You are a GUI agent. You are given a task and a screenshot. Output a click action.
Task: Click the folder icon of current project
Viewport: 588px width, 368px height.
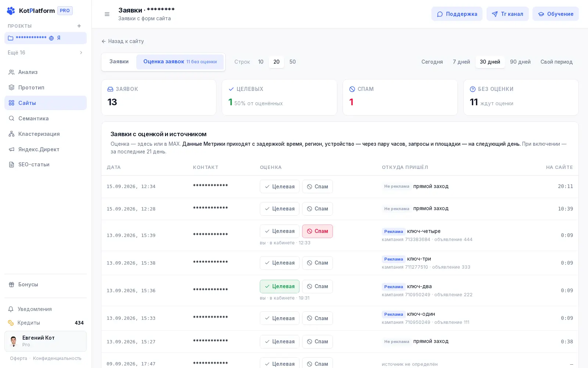(x=11, y=38)
